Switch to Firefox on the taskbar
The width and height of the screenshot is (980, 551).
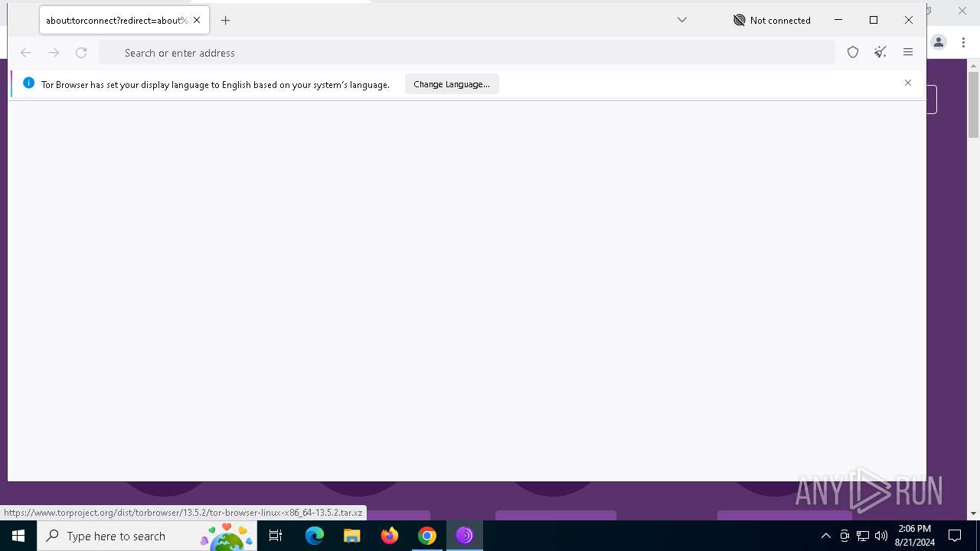click(390, 536)
